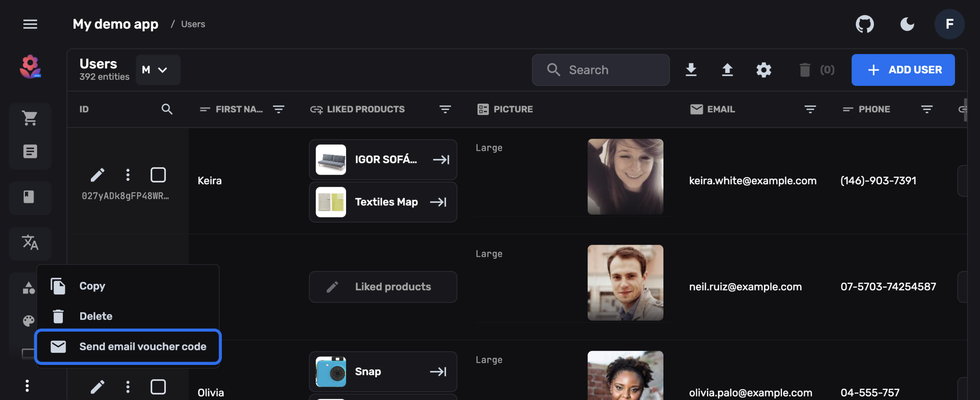Open the First Name column filter

click(x=279, y=109)
